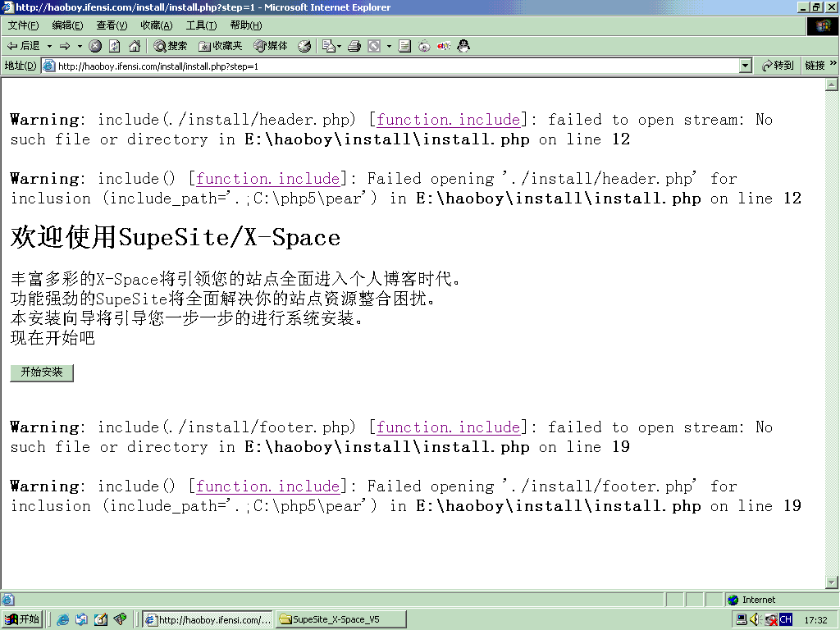This screenshot has width=840, height=630.
Task: Click the text 现在开始吧
Action: click(x=53, y=338)
